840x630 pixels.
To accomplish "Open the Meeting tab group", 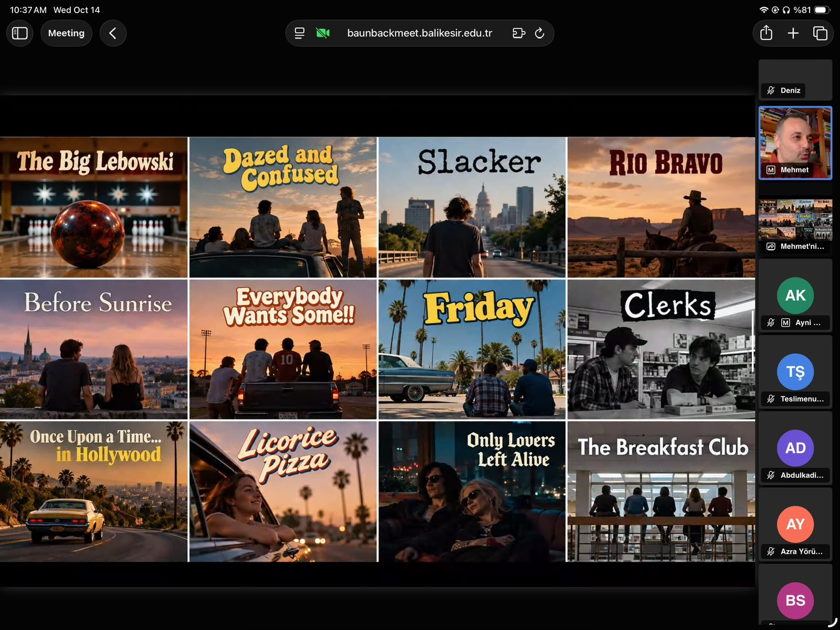I will 66,33.
